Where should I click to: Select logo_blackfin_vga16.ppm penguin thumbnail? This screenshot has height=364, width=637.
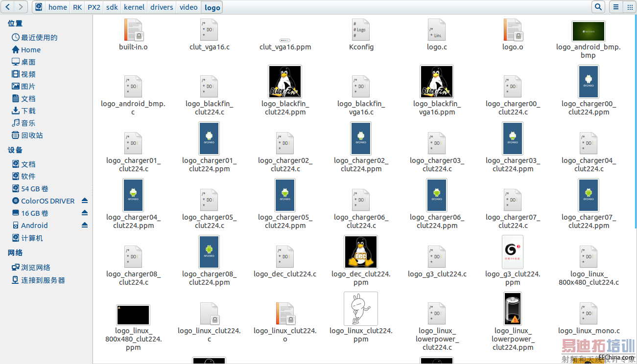(x=437, y=82)
